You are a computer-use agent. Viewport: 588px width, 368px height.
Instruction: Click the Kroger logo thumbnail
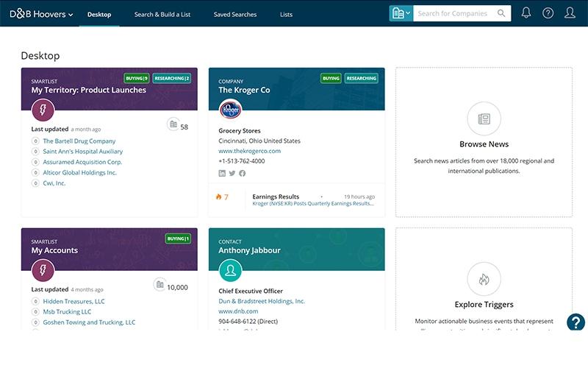coord(230,110)
